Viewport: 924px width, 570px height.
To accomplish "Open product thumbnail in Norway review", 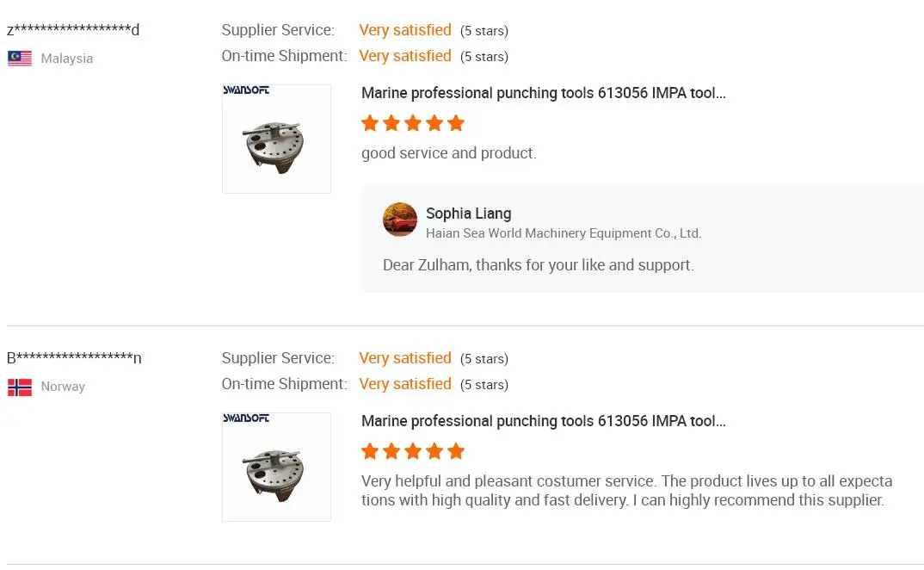I will pos(276,467).
